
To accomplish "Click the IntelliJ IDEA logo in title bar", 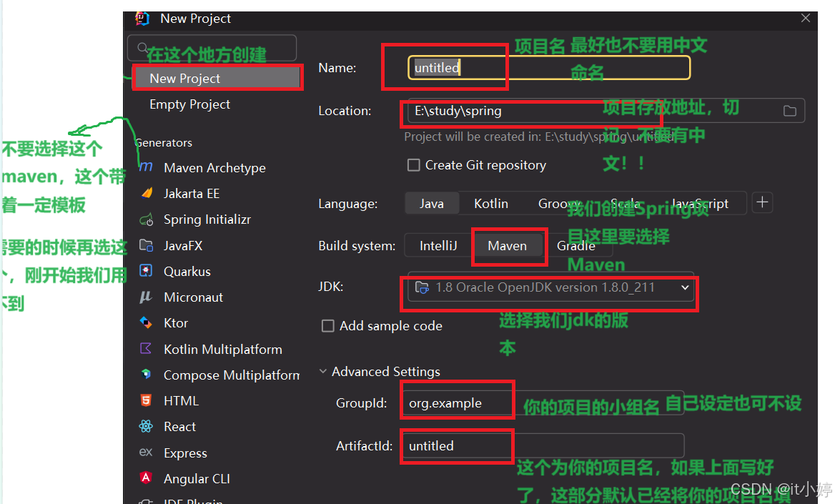I will tap(142, 19).
